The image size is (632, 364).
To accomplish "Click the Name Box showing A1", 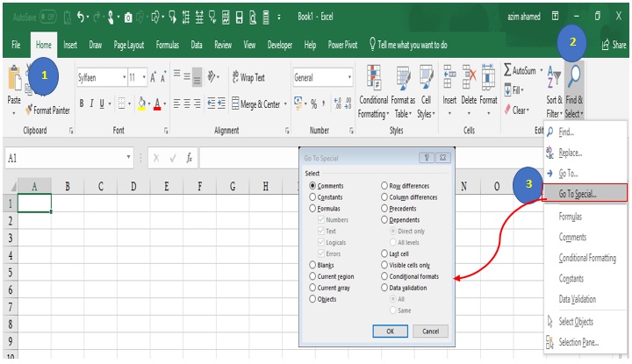I will point(69,158).
